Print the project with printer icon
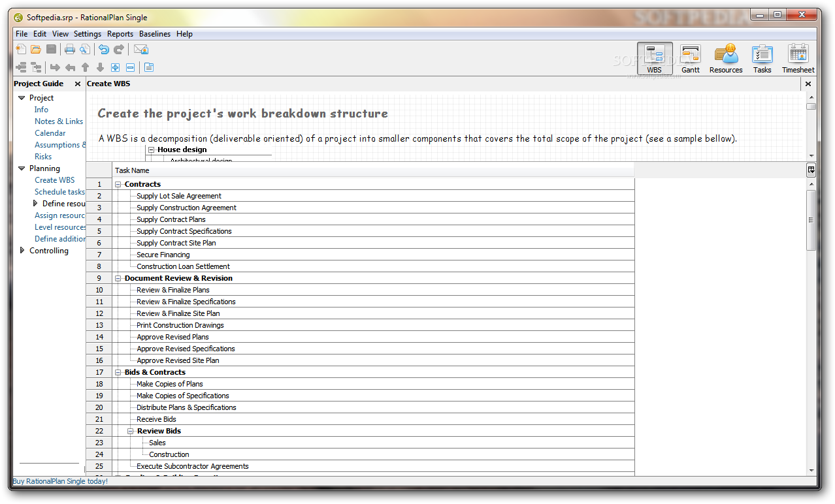 70,49
